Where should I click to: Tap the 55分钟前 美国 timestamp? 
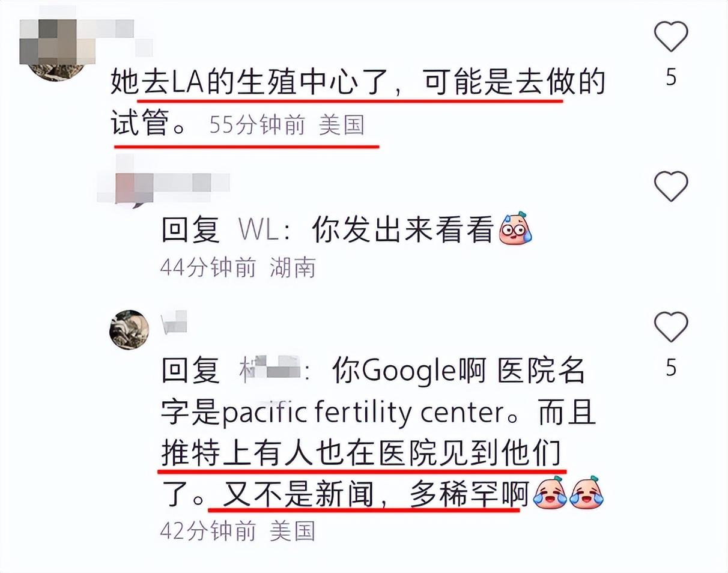(x=287, y=125)
